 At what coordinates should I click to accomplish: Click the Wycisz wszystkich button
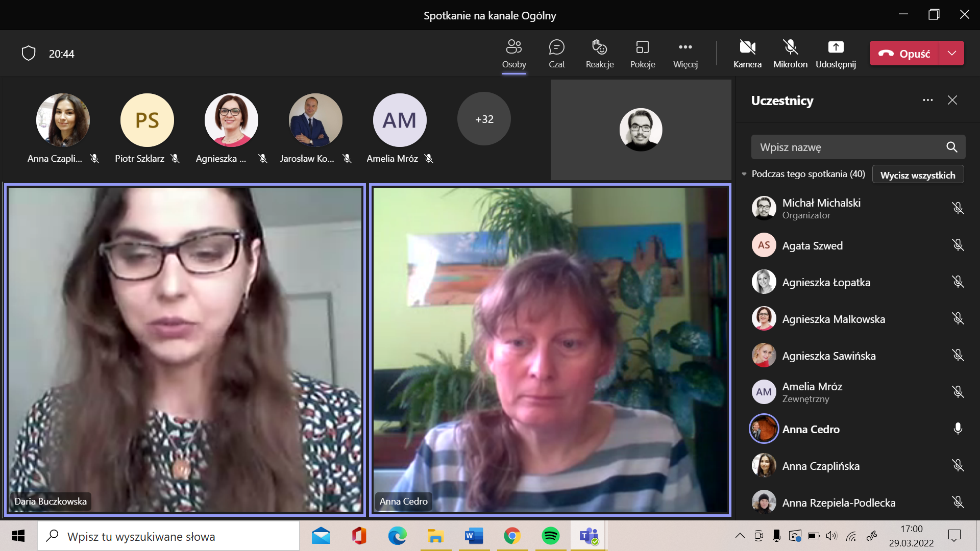point(917,175)
